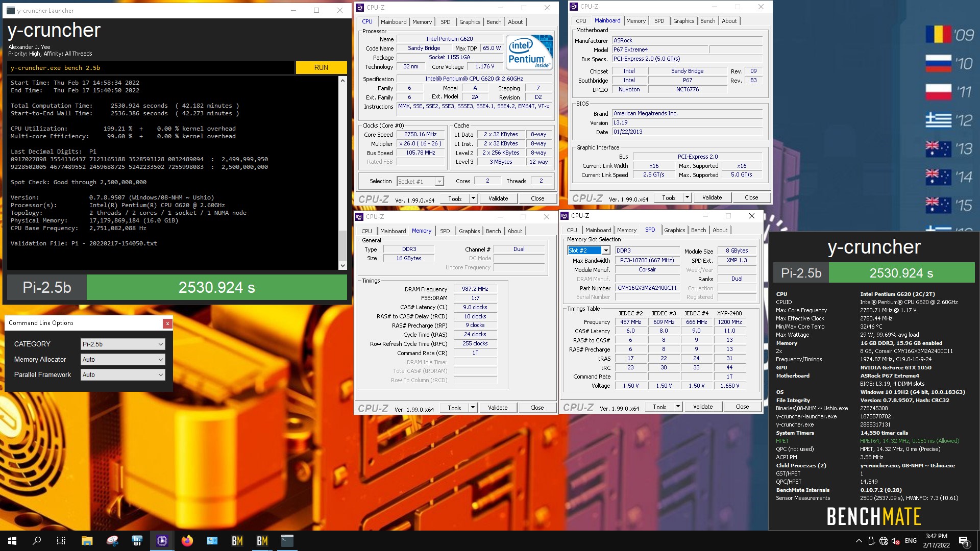Click the Windows Start button
This screenshot has width=980, height=551.
(x=12, y=541)
